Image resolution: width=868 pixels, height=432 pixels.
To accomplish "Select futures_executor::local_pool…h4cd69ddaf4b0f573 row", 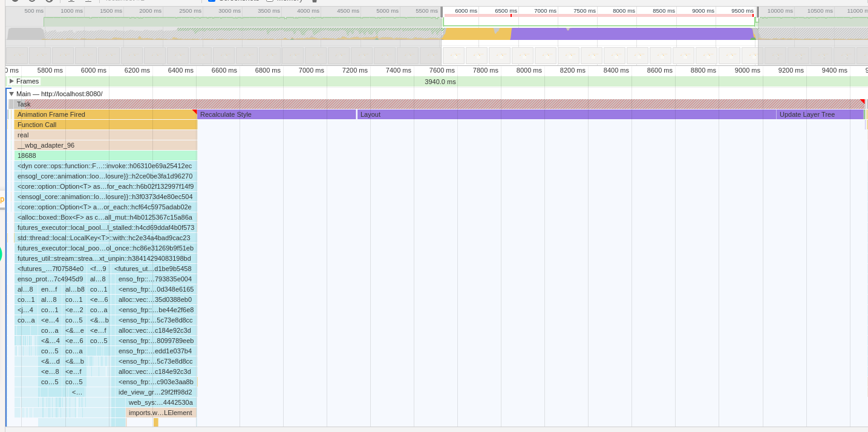I will tap(106, 227).
